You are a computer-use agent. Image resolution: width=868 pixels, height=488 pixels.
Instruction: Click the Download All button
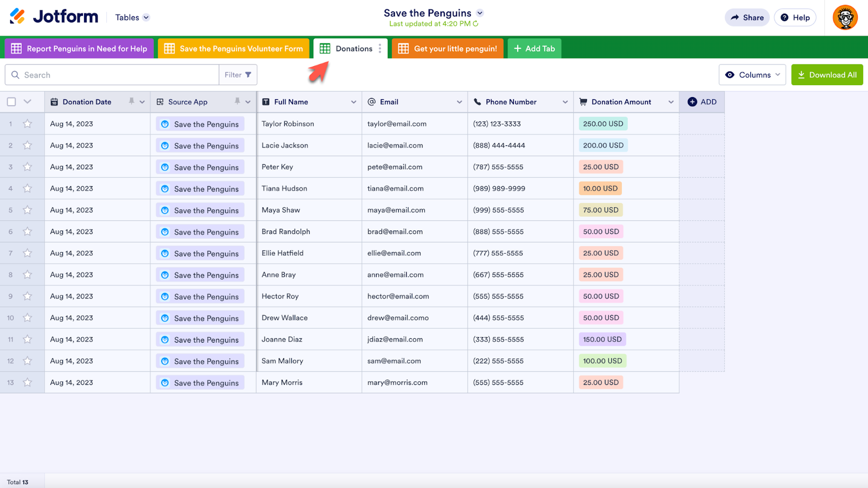click(x=827, y=75)
